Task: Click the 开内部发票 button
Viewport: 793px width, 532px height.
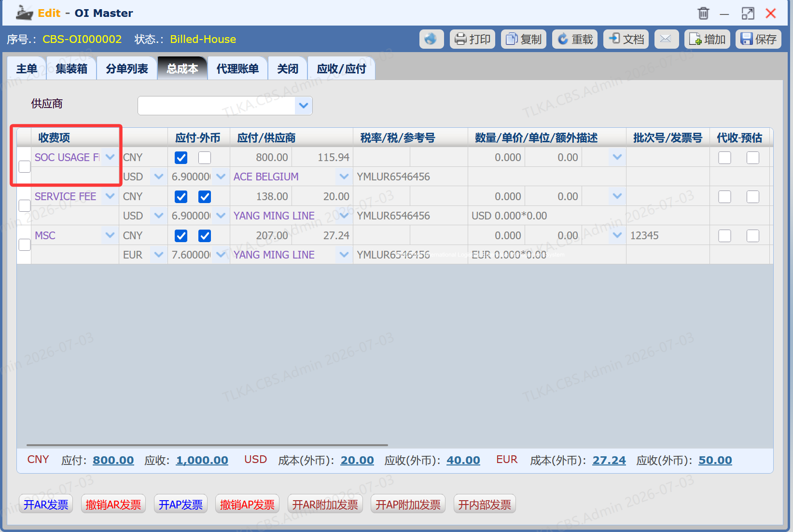Action: coord(485,505)
